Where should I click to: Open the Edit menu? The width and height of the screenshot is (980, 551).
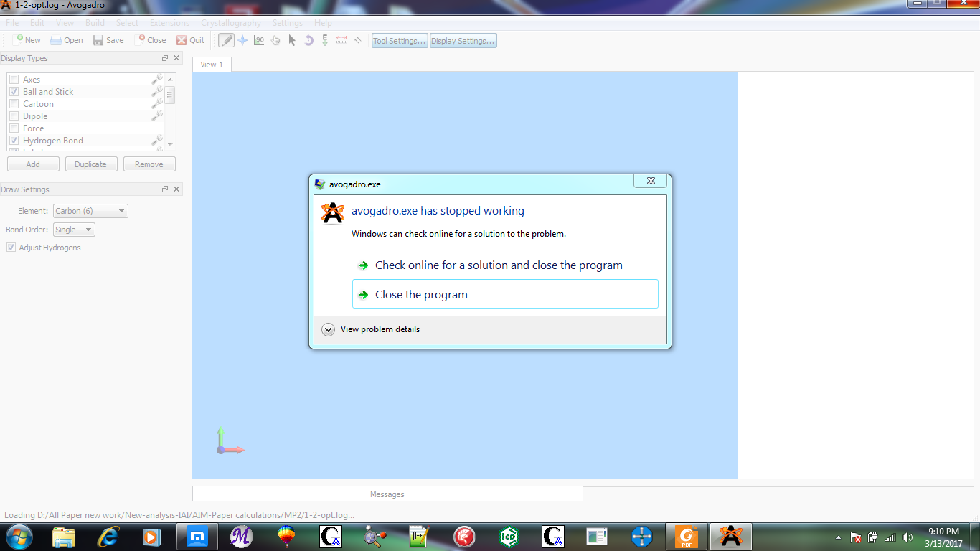37,23
